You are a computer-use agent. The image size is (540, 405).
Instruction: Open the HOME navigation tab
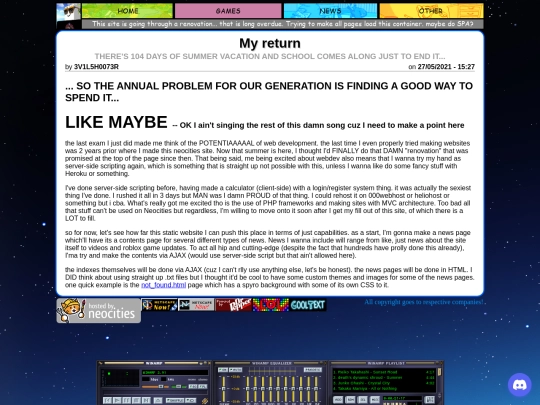point(127,11)
